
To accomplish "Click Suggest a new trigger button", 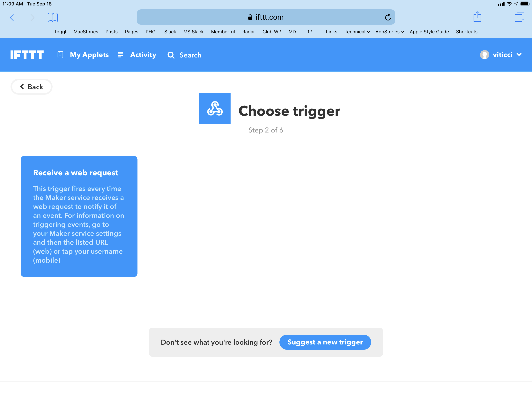I will (325, 342).
